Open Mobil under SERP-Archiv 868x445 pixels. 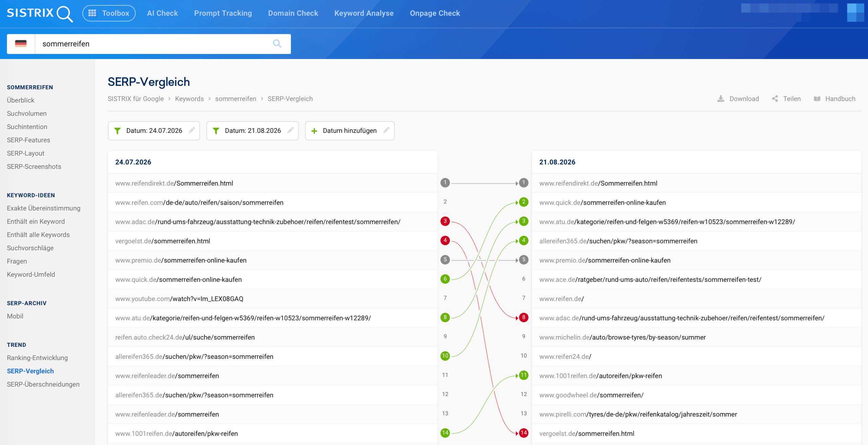tap(15, 316)
